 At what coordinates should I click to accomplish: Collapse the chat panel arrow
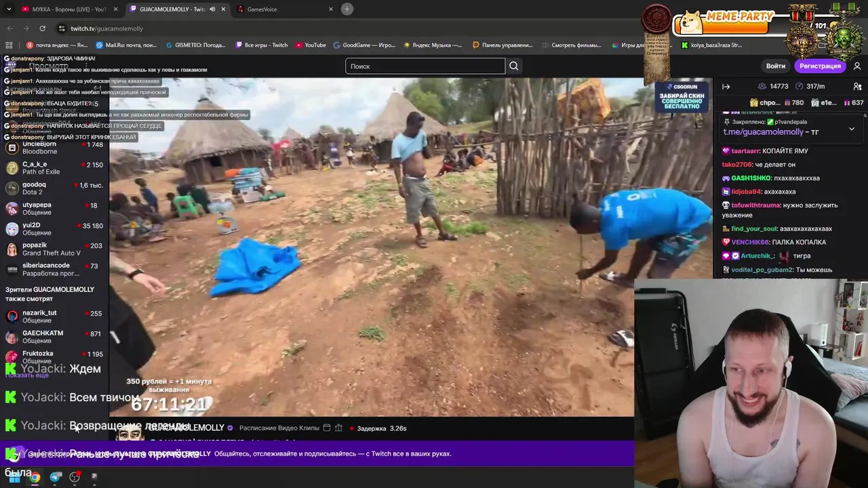726,87
